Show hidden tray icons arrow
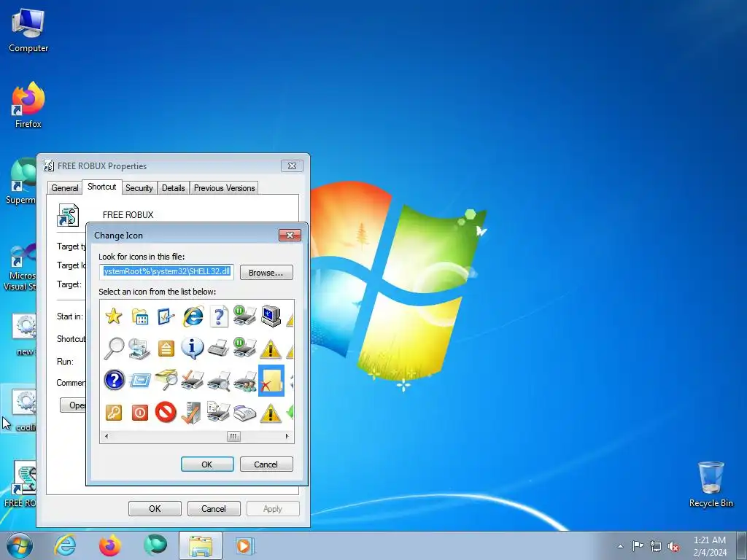The height and width of the screenshot is (560, 747). (620, 546)
